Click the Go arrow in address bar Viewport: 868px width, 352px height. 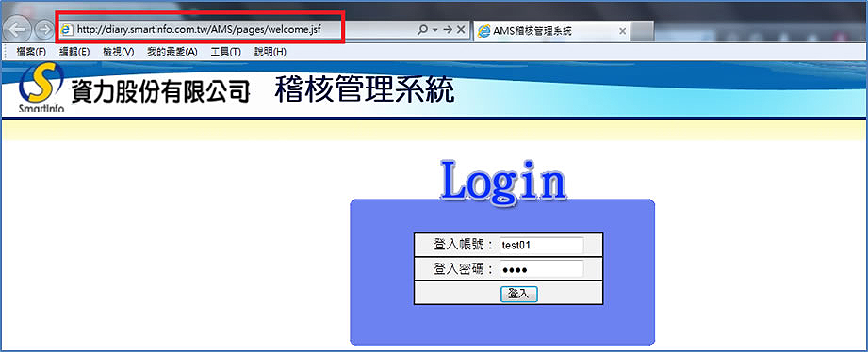[448, 30]
